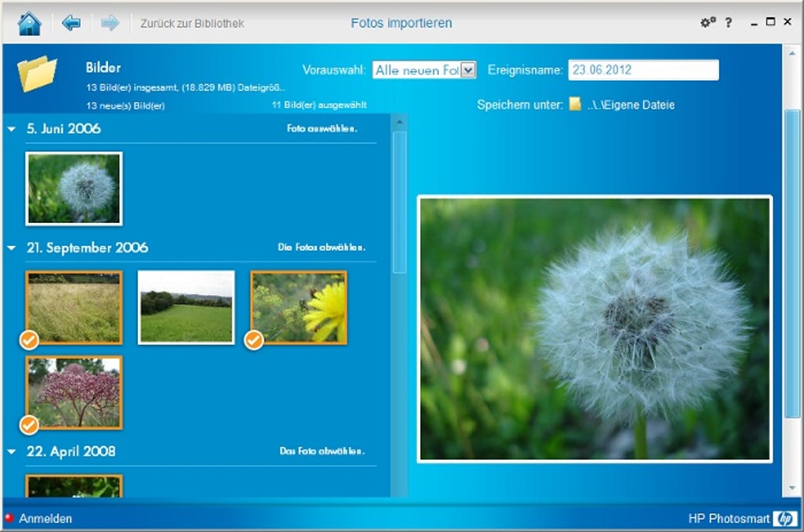Image resolution: width=804 pixels, height=532 pixels.
Task: Click the grayed-out forward navigation arrow
Action: coord(110,23)
